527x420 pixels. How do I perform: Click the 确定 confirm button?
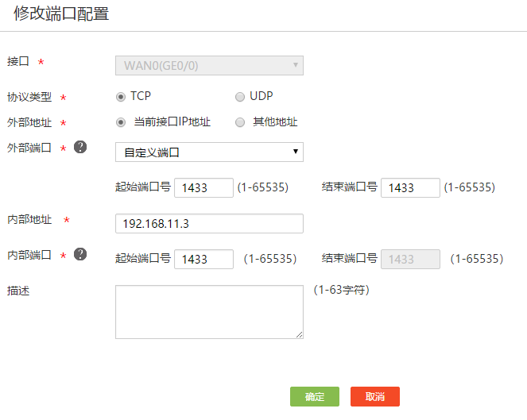click(x=315, y=396)
